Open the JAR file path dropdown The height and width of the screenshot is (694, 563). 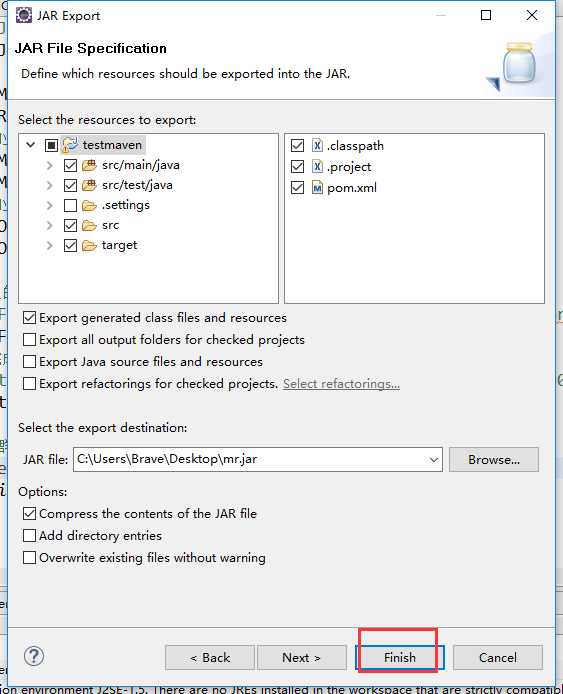click(x=434, y=459)
